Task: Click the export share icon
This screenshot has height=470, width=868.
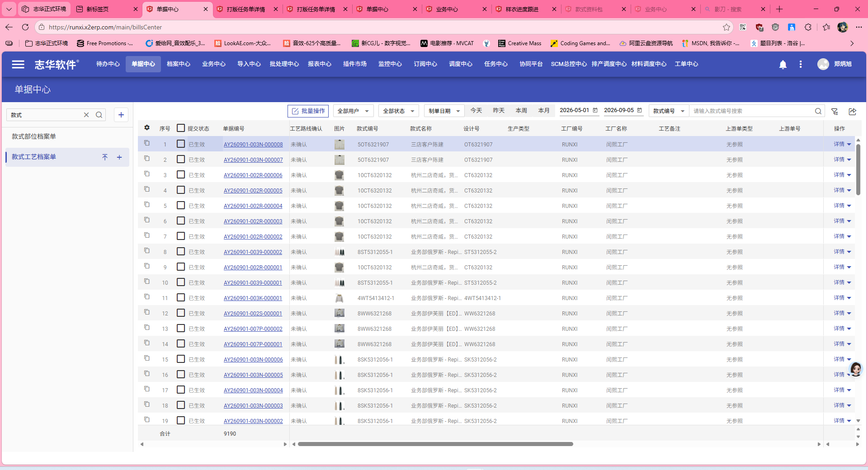Action: 853,111
